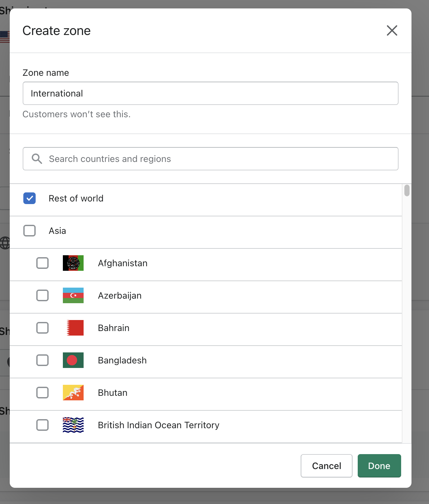Select the Afghanistan checkbox
This screenshot has height=504, width=429.
coord(42,263)
